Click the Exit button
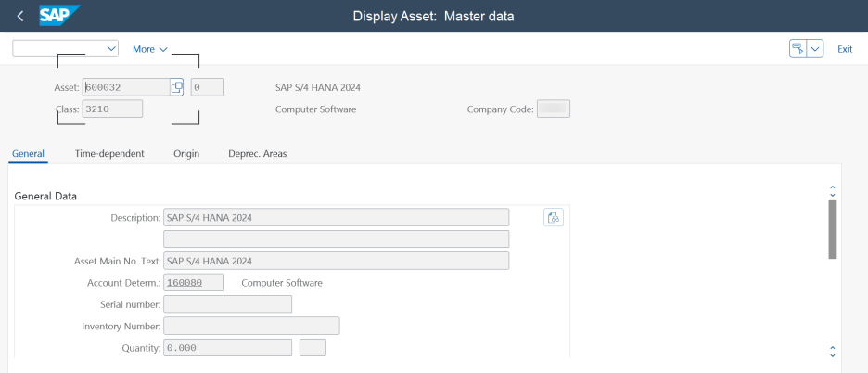868x373 pixels. pos(845,49)
